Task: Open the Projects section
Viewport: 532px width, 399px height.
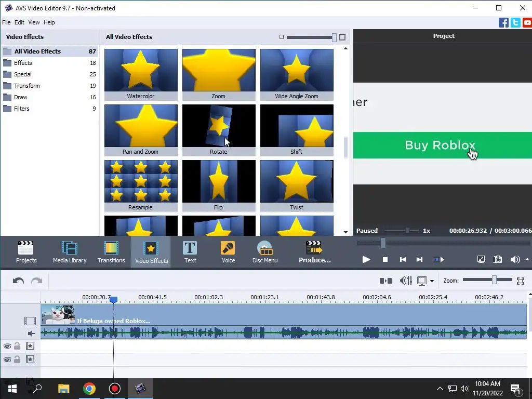Action: tap(26, 252)
